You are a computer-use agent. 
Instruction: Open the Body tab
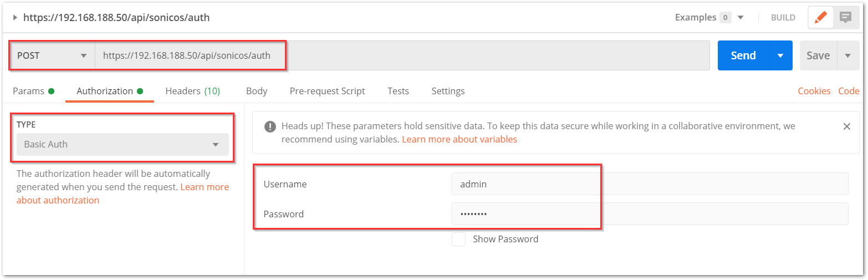[257, 91]
